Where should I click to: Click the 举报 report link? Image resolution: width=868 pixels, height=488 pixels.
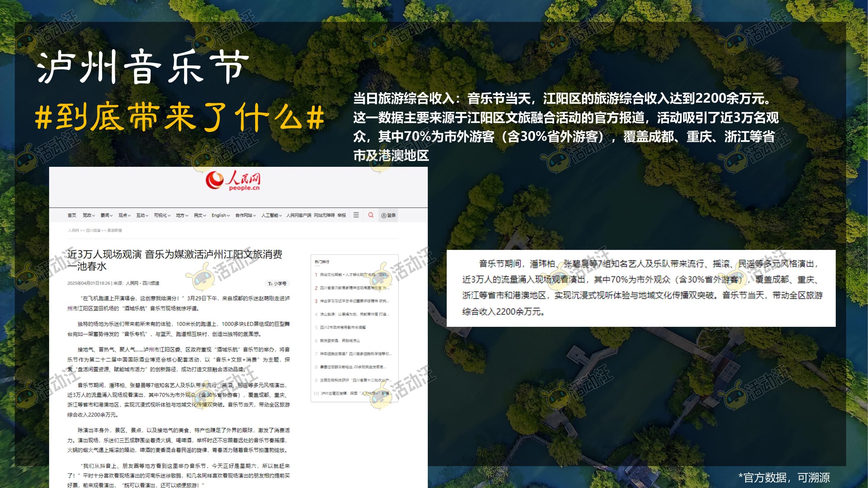tap(342, 215)
